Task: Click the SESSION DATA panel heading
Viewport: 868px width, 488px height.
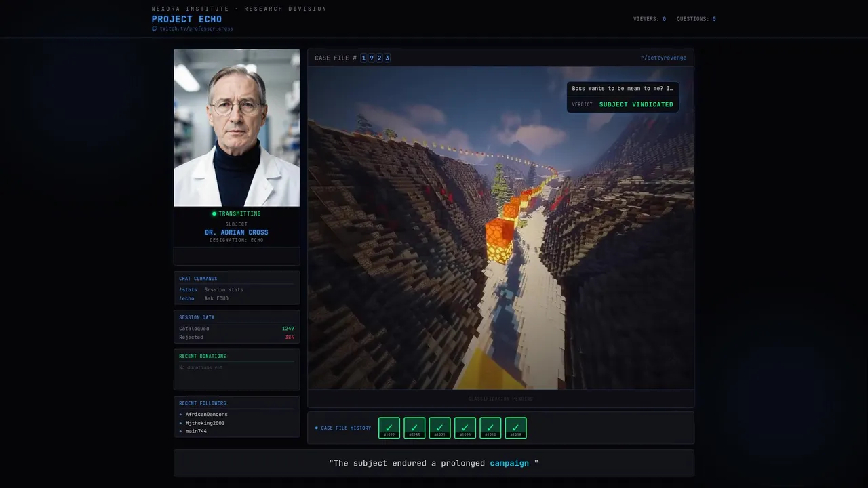Action: (197, 317)
